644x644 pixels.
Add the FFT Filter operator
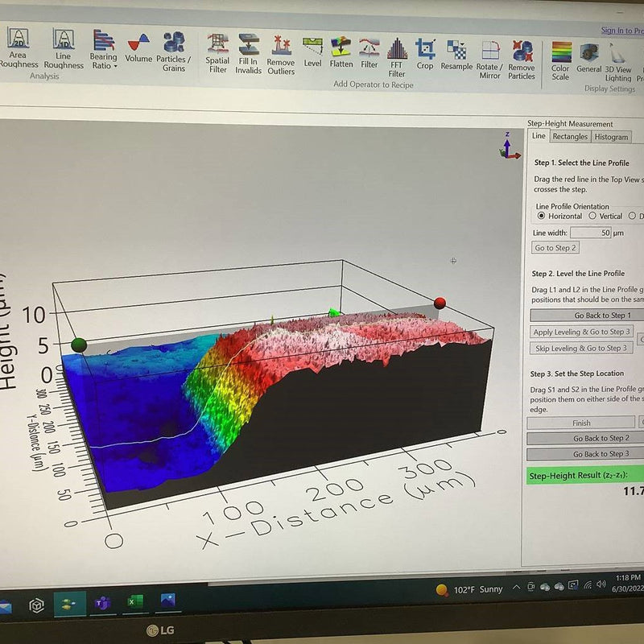tap(397, 57)
